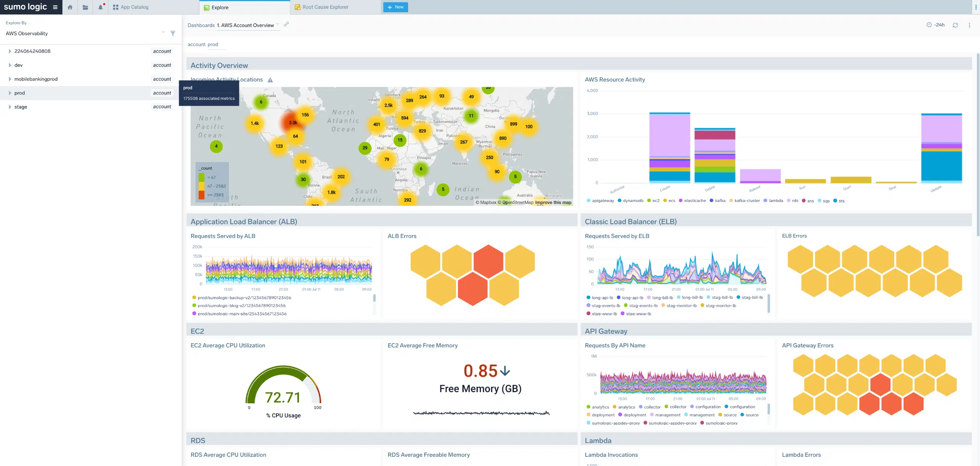The width and height of the screenshot is (980, 466).
Task: Refresh the dashboard
Action: click(955, 25)
